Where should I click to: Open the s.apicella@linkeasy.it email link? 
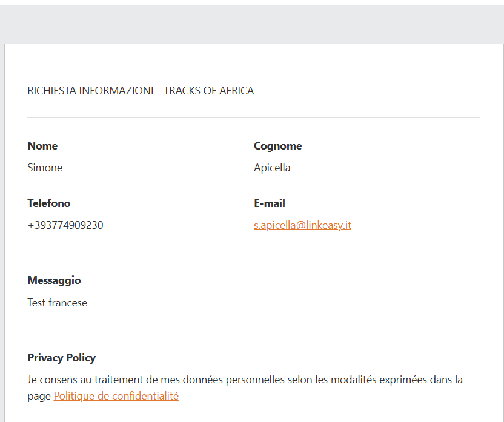coord(302,225)
